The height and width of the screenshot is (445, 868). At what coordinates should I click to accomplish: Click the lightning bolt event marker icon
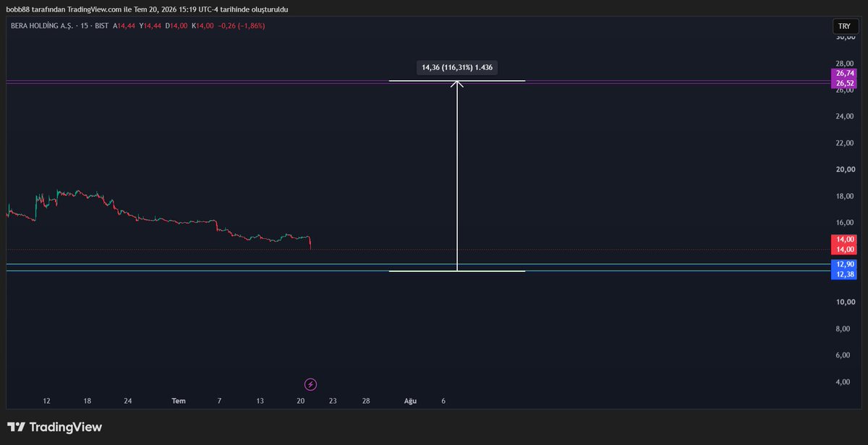pyautogui.click(x=310, y=384)
